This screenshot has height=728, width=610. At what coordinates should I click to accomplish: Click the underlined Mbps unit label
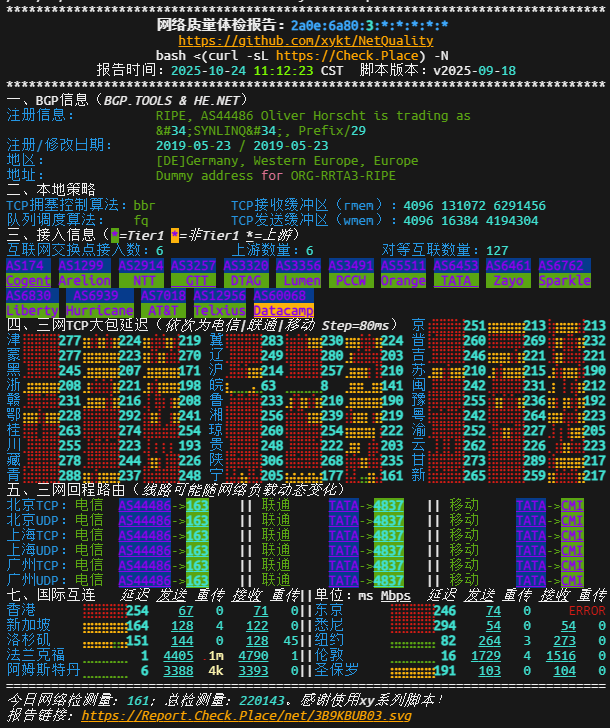(x=395, y=595)
